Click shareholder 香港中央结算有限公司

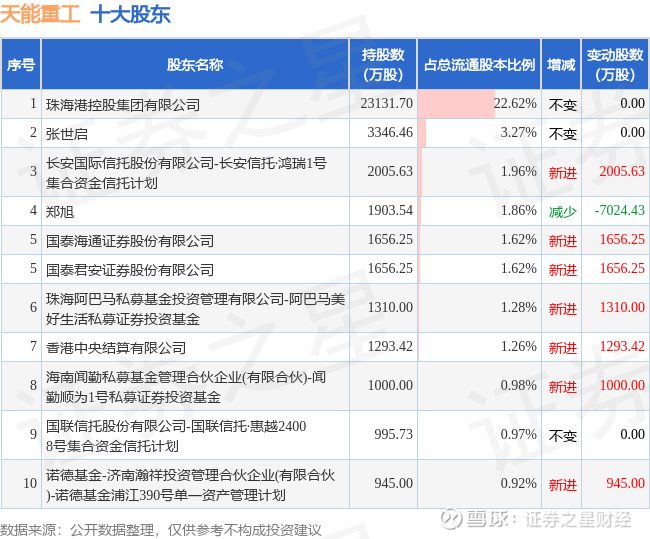click(x=116, y=347)
